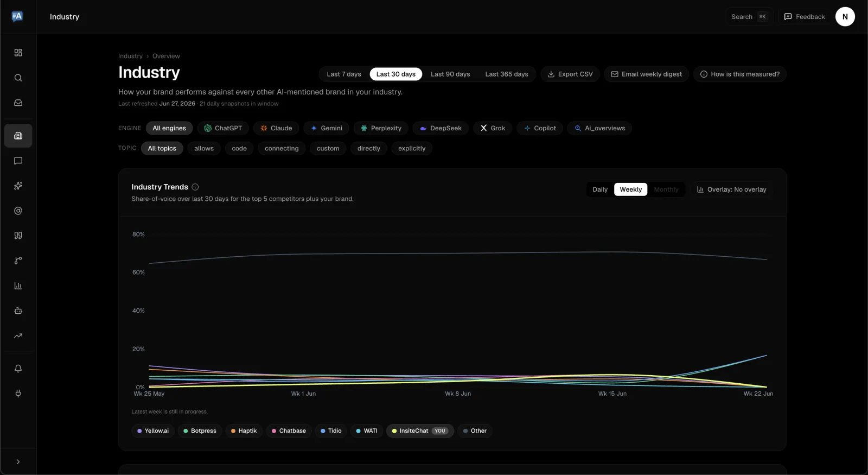
Task: Click the plug integrations icon in sidebar
Action: 18,394
